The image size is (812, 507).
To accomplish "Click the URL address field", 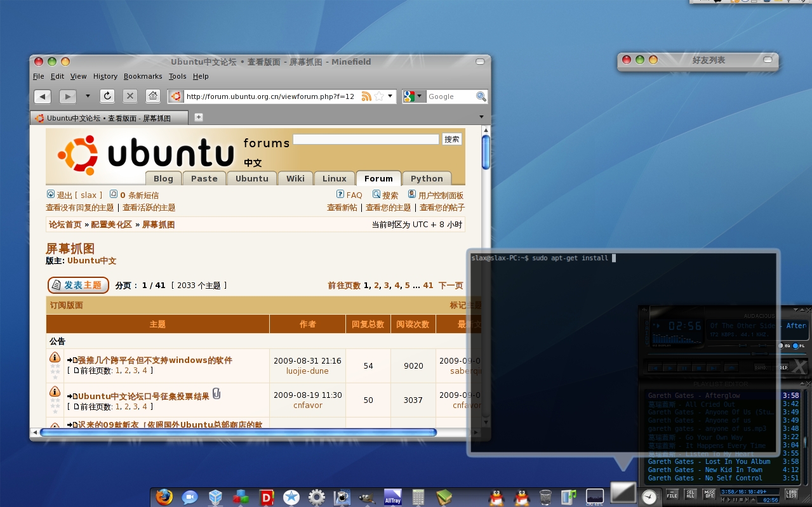I will tap(272, 96).
